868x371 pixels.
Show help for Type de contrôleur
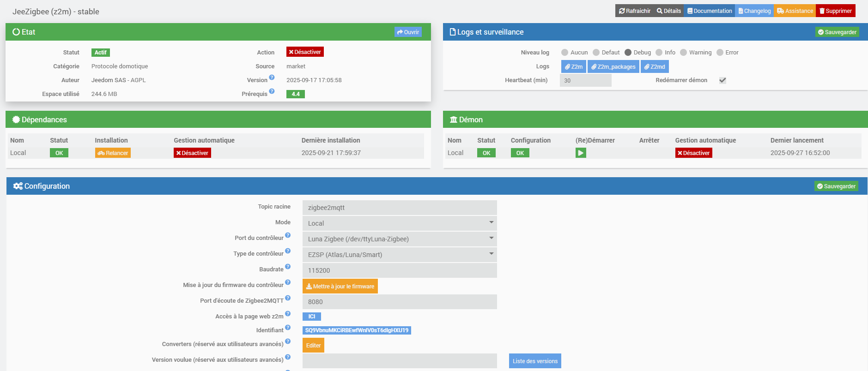[288, 251]
